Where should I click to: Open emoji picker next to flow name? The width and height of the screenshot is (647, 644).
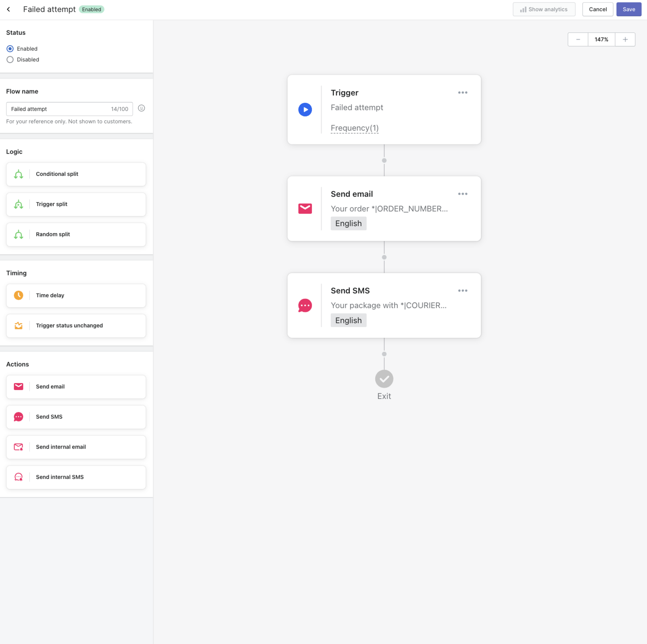pos(142,108)
